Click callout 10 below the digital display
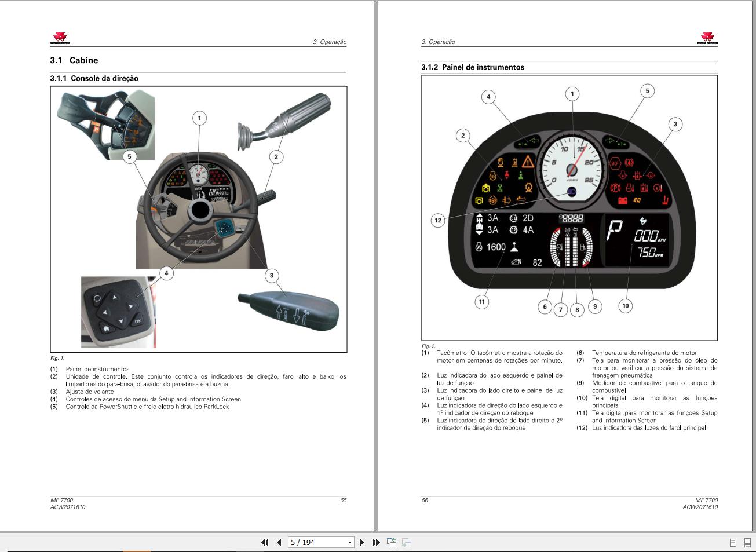The image size is (756, 552). click(x=626, y=306)
